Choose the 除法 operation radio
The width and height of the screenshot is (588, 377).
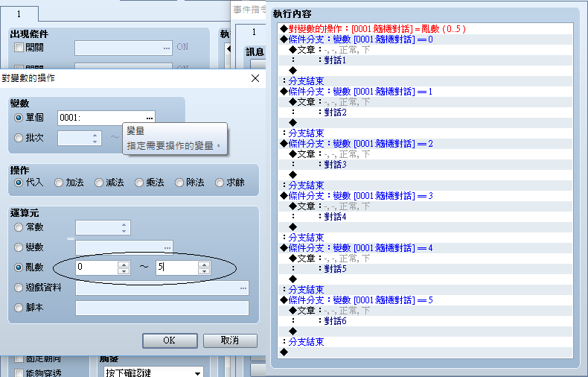pos(179,183)
